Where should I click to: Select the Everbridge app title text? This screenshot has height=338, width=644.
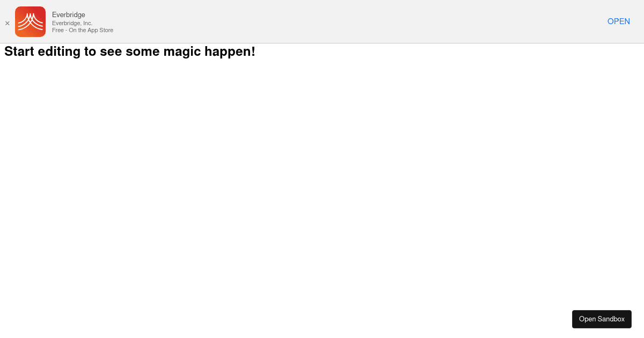(69, 14)
